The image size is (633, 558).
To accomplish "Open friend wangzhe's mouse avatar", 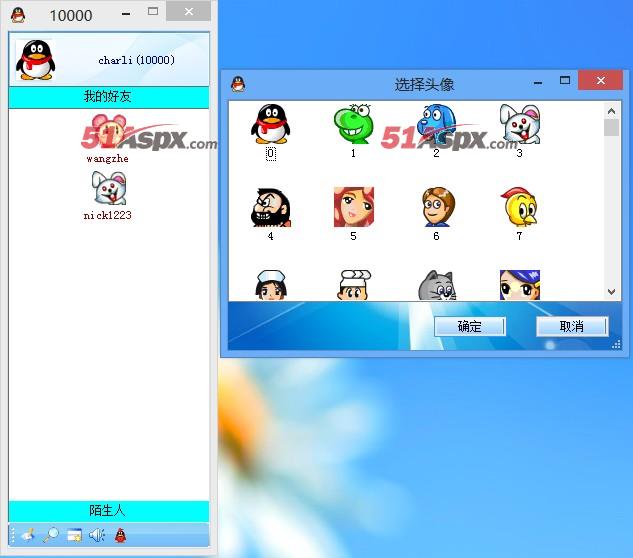I will click(109, 130).
